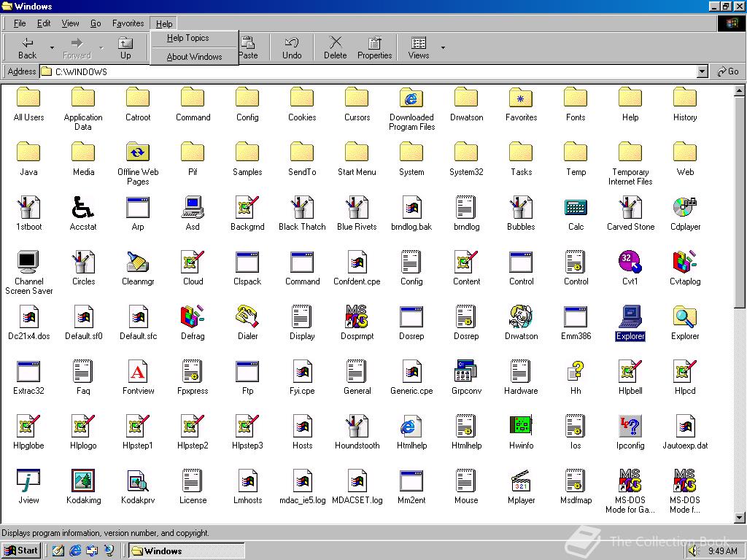Click the Undo toolbar button
Viewport: 747px width, 560px height.
pos(292,47)
